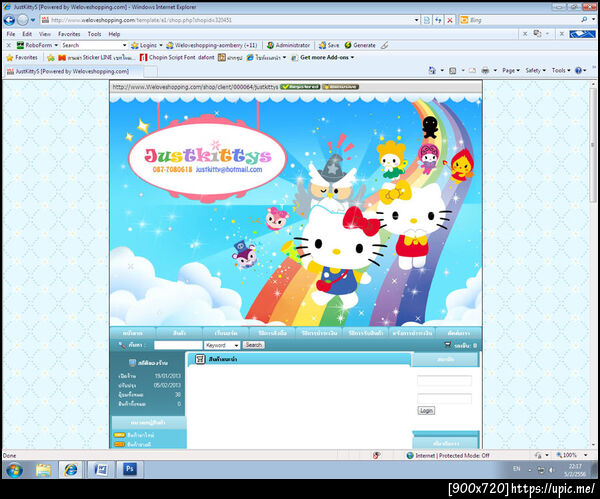The width and height of the screenshot is (600, 499).
Task: Click the shop search text field
Action: (x=178, y=345)
